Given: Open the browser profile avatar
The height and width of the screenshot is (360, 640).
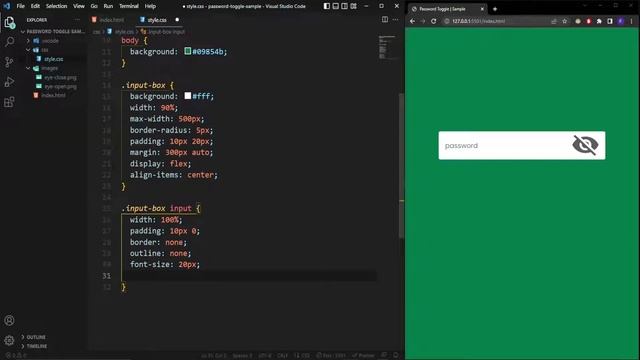Looking at the screenshot, I should pos(621,21).
